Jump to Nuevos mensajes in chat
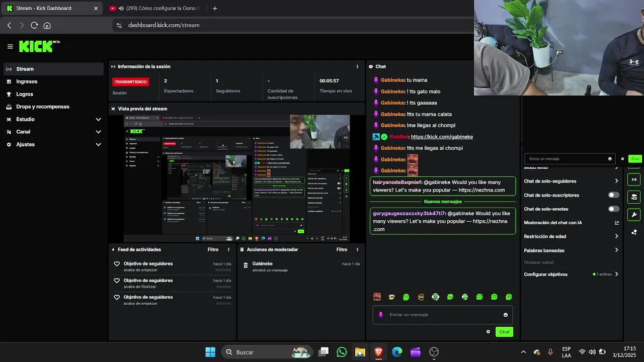This screenshot has width=644, height=362. point(443,202)
